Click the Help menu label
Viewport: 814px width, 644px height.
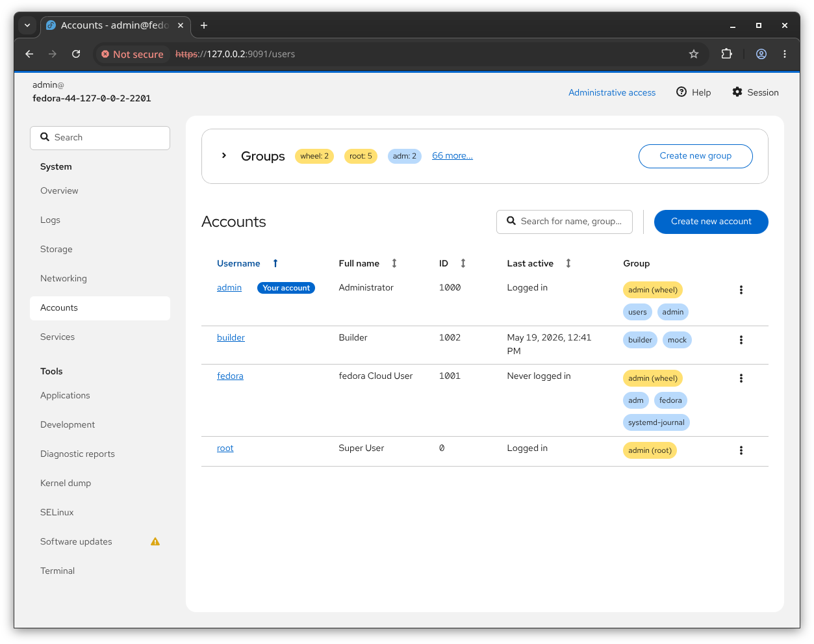point(701,92)
